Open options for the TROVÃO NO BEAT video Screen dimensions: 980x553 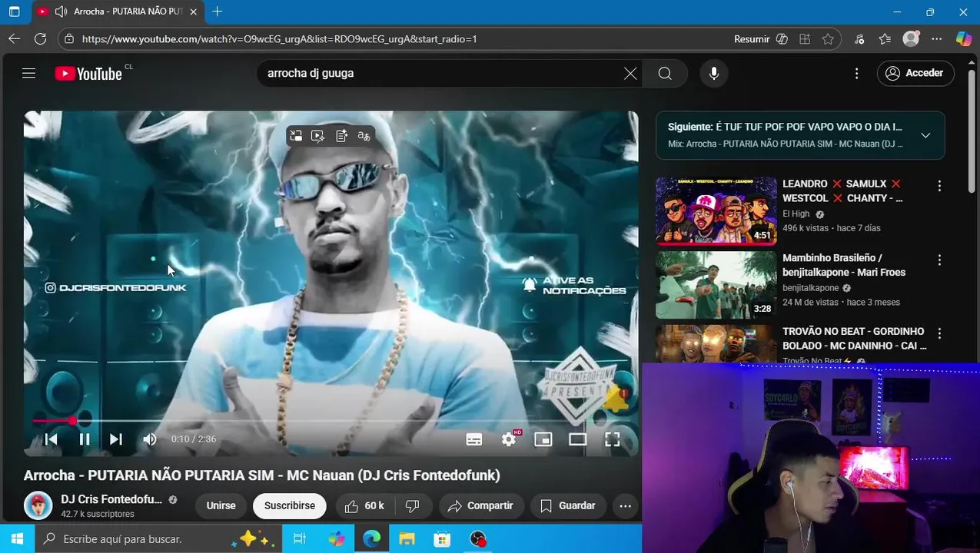coord(939,333)
